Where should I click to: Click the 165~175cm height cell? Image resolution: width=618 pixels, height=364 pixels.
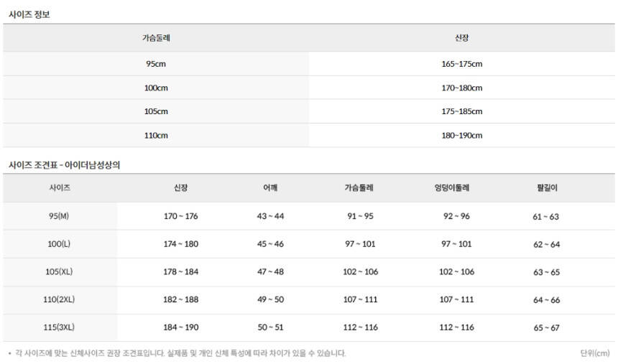click(x=461, y=64)
